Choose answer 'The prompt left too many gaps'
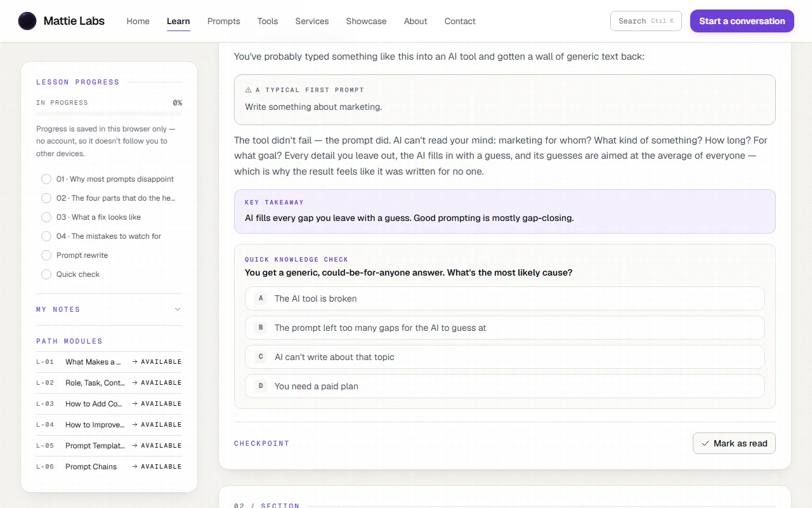The width and height of the screenshot is (812, 508). click(505, 328)
